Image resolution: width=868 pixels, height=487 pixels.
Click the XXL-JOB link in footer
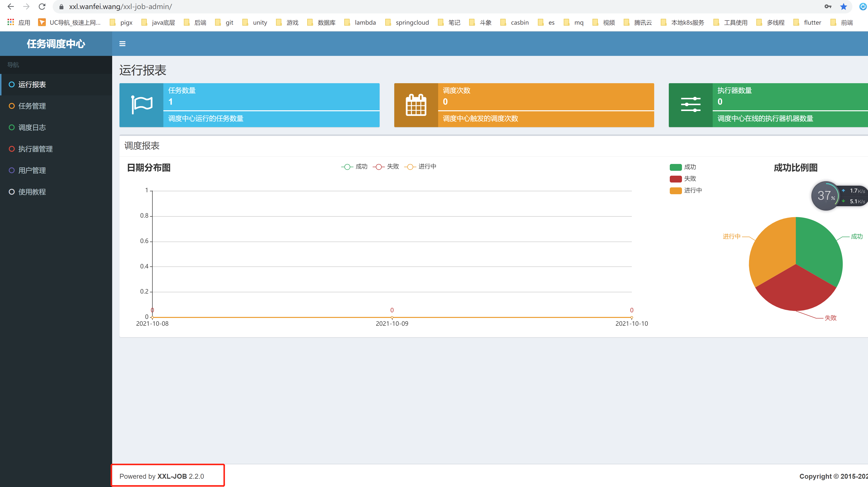pos(172,476)
